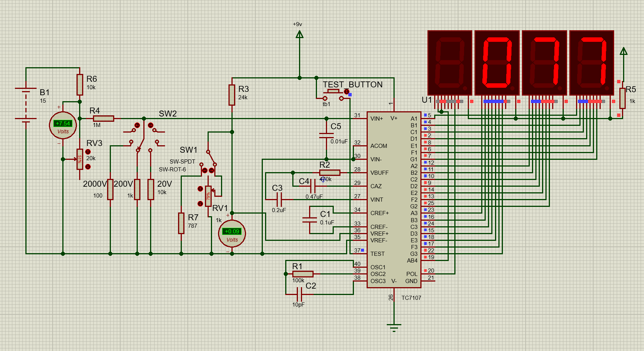Select the voltmeter reading +7.54 Volts
Screen dimensions: 644x351
63,125
